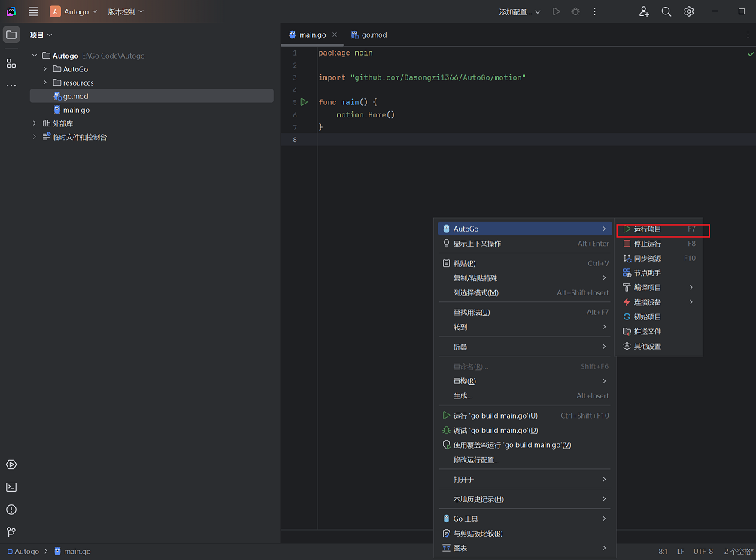Open the Git tool window icon

[11, 532]
